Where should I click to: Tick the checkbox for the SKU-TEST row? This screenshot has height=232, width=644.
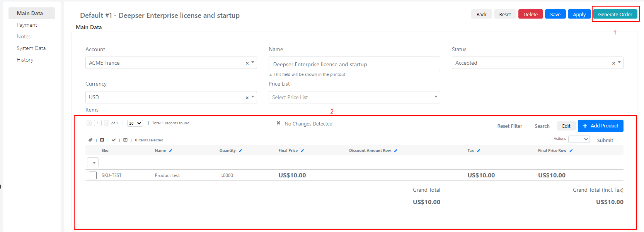[x=93, y=175]
